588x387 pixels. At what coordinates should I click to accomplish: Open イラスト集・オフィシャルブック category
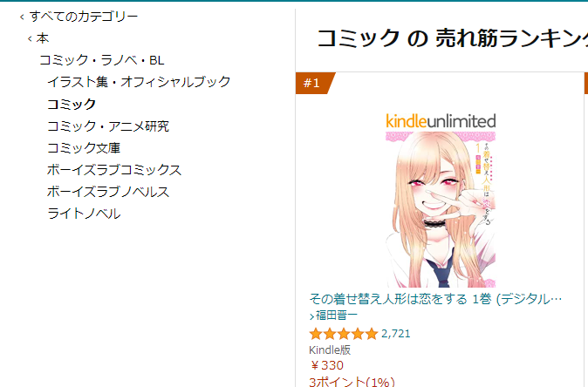tap(139, 82)
